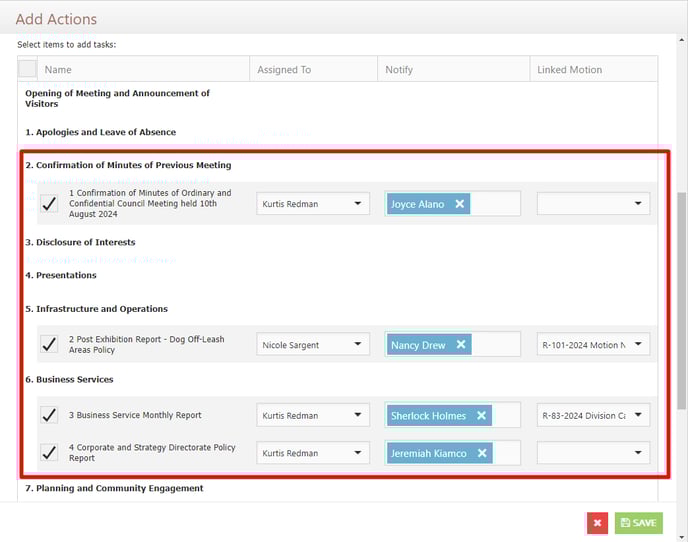Uncheck Corporate and Strategy Directorate Policy Report
688x542 pixels.
pos(49,452)
